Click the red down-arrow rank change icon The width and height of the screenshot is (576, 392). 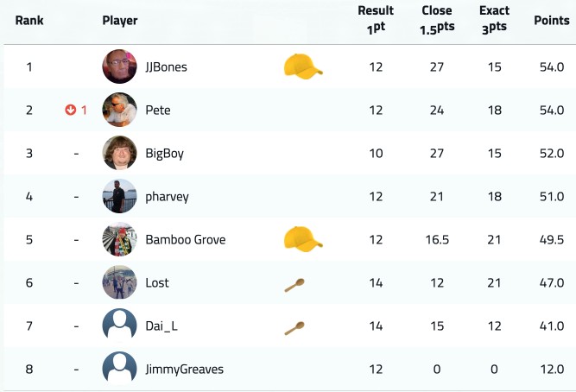coord(71,110)
